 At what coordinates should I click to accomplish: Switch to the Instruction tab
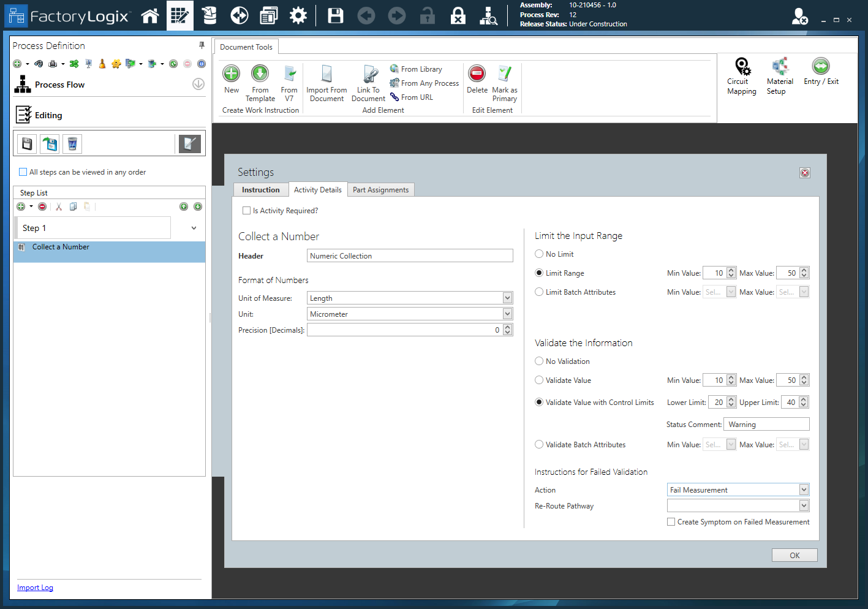tap(261, 189)
